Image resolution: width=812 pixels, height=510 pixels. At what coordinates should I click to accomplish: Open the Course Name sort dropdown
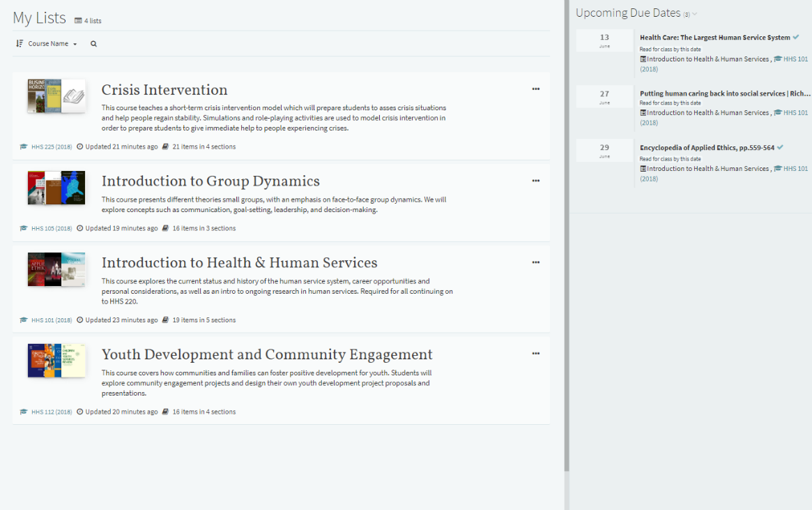(52, 44)
